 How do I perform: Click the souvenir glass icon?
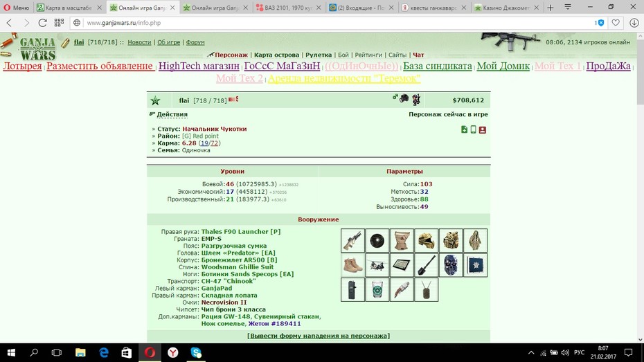[x=377, y=290]
